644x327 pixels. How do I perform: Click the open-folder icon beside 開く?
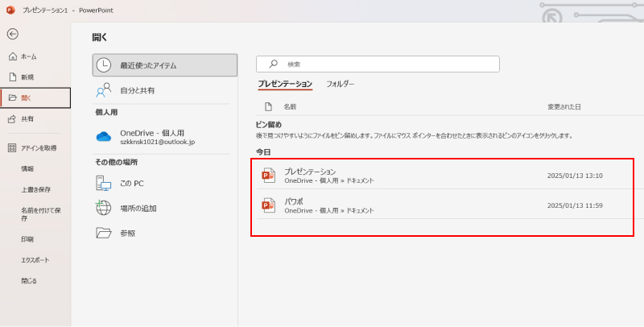13,97
